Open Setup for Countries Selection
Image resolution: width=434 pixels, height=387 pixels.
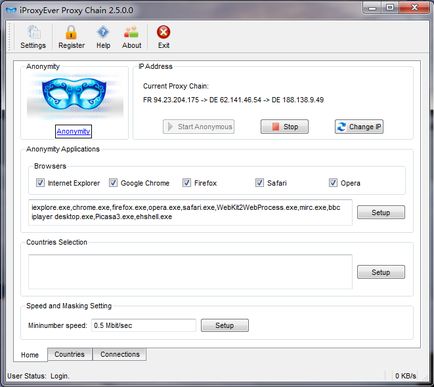point(381,272)
